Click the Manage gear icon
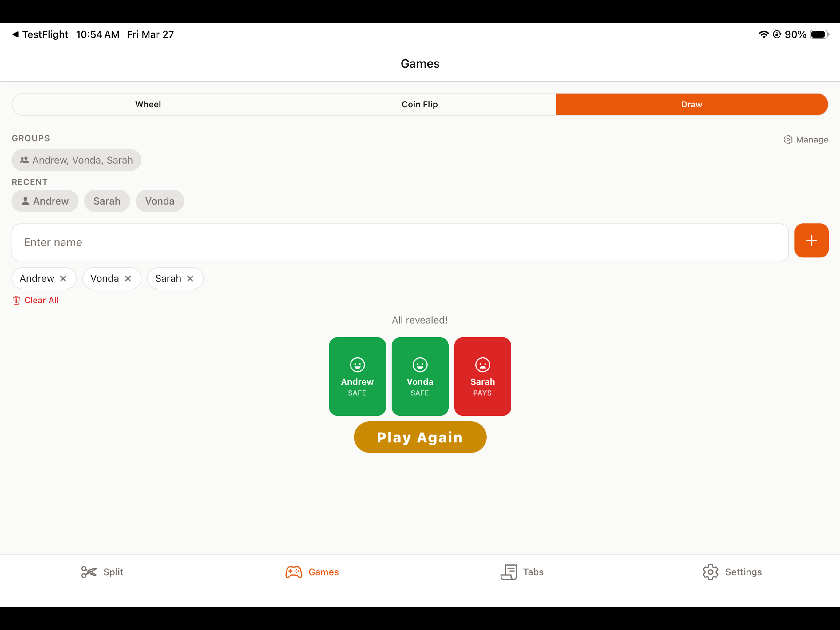The image size is (840, 630). [x=788, y=139]
